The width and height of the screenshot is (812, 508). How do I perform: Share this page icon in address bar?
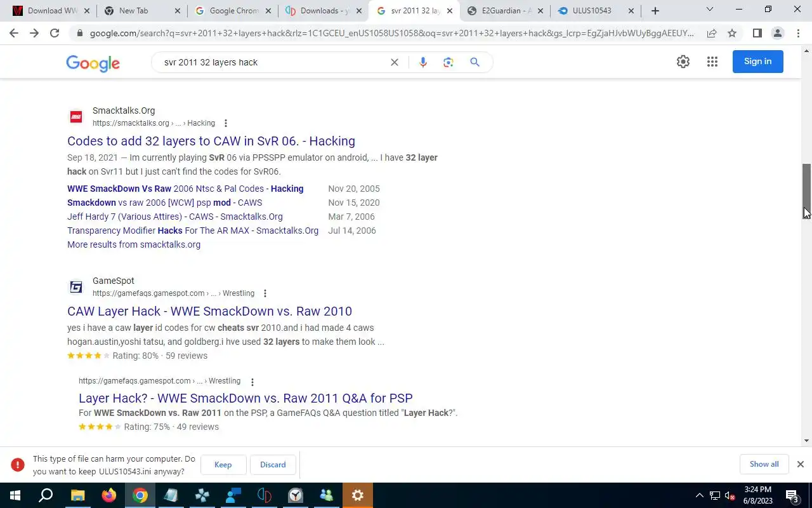click(x=712, y=33)
